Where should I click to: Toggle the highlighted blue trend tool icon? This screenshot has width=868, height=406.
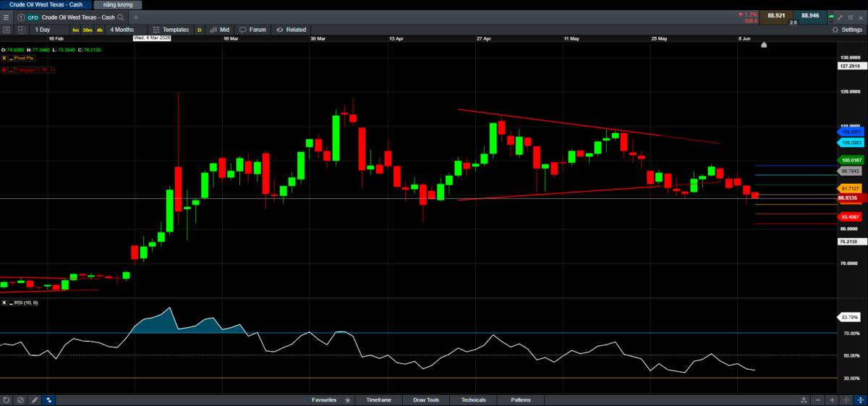coord(49,399)
